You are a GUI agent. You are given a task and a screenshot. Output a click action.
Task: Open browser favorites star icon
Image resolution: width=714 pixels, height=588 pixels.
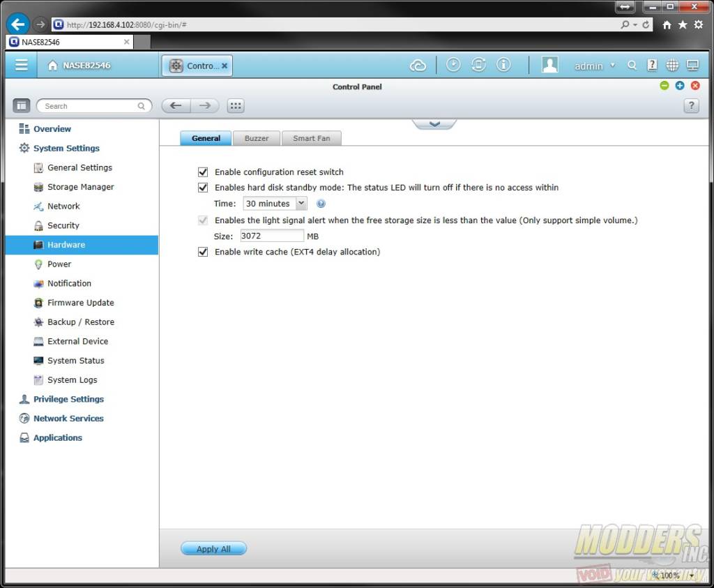[683, 24]
